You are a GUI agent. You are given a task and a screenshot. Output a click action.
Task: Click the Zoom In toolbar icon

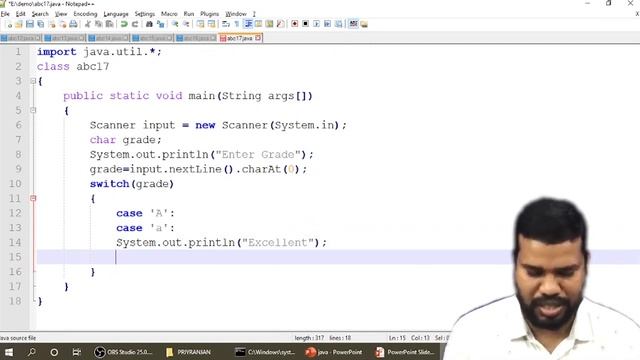click(x=175, y=24)
